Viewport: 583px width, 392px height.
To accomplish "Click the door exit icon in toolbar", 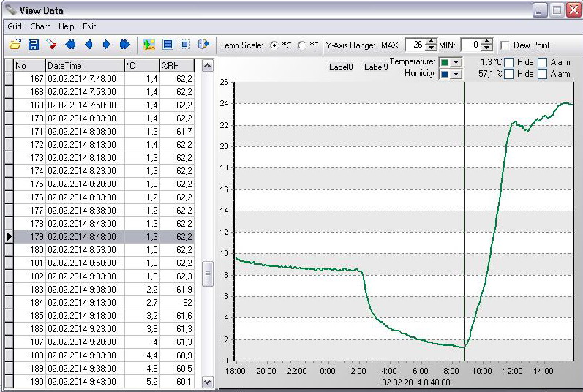I will (204, 45).
